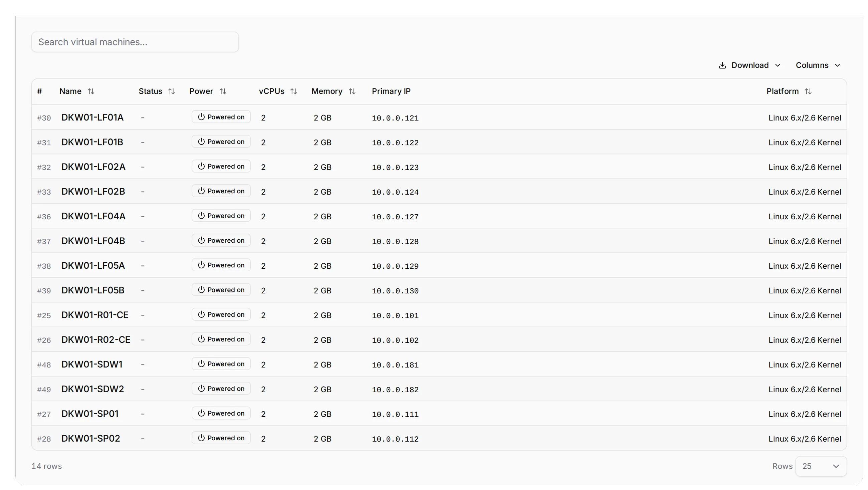Viewport: 868px width, 490px height.
Task: Click power icon in DKW01-R01-CE row
Action: (x=201, y=314)
